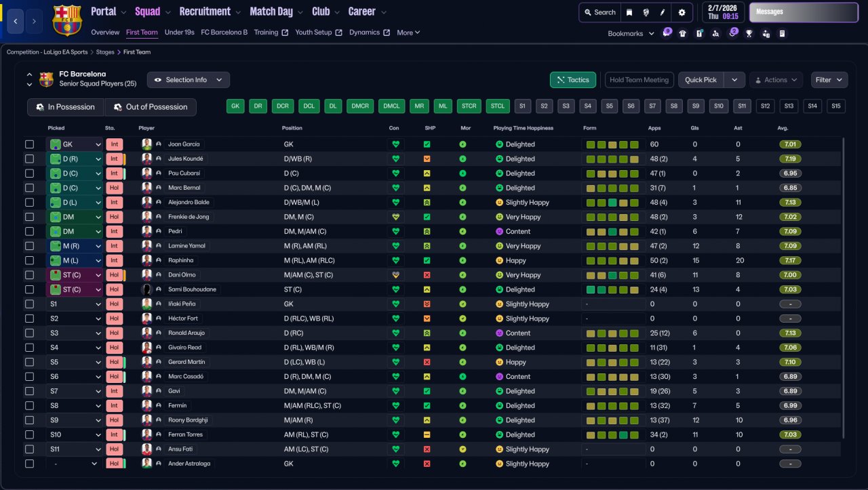Select the checkbox in Frenkie de Jong's row
868x490 pixels.
[x=29, y=217]
